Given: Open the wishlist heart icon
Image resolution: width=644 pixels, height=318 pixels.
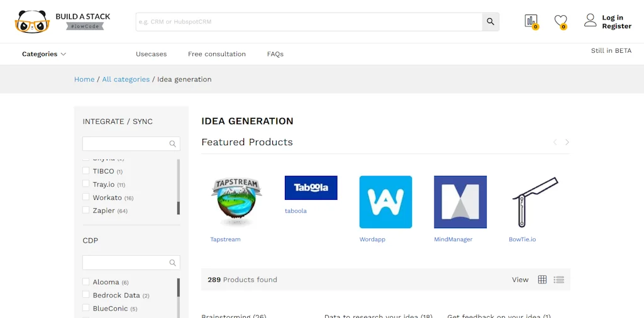Looking at the screenshot, I should click(x=560, y=21).
